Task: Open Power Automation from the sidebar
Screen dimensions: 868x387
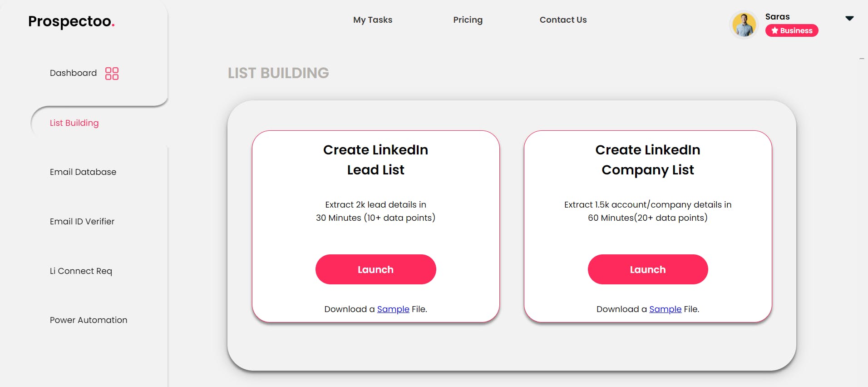Action: tap(89, 320)
